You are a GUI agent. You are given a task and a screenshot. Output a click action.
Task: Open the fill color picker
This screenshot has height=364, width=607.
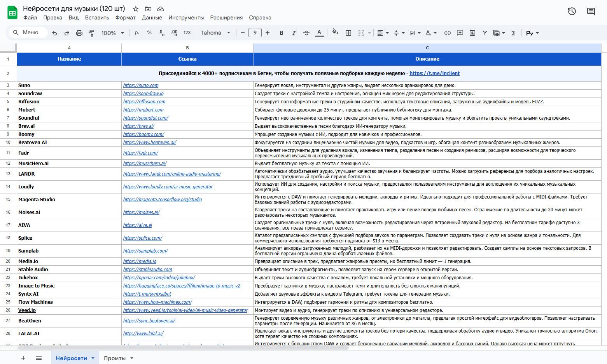pyautogui.click(x=335, y=33)
